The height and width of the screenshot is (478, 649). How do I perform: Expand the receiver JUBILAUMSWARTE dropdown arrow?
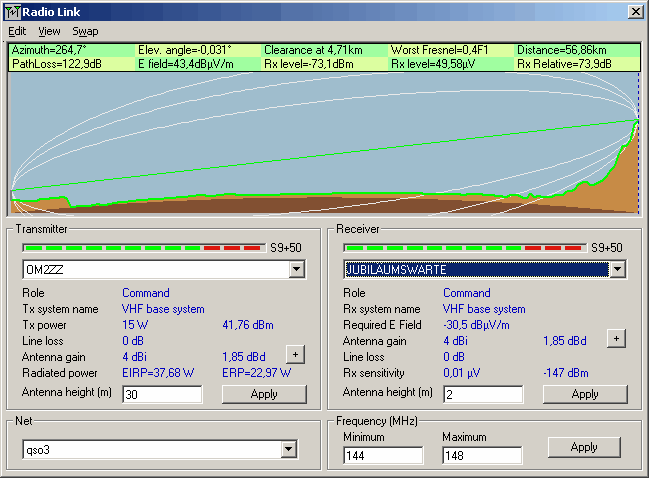point(617,269)
